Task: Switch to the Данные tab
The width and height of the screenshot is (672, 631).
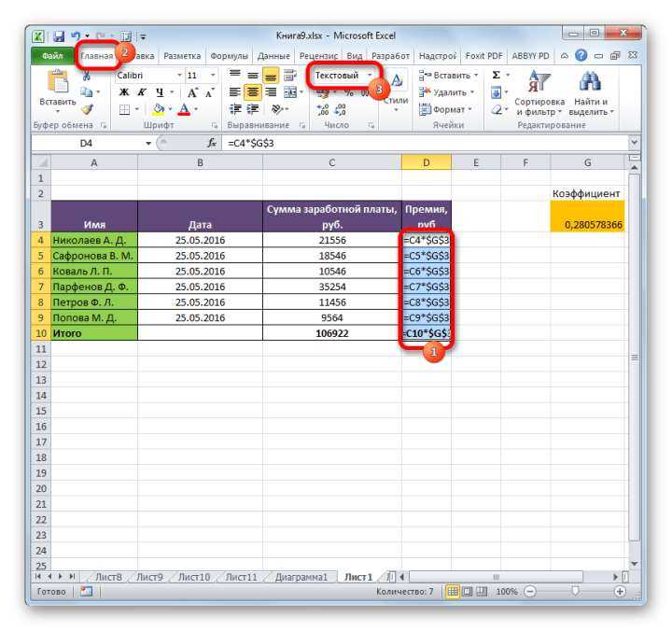Action: [x=273, y=56]
